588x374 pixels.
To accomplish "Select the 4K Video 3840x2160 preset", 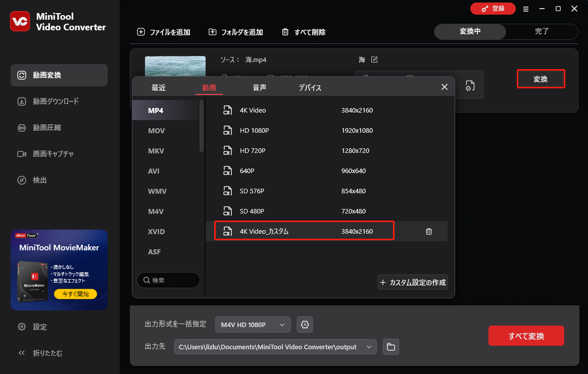I will 326,110.
